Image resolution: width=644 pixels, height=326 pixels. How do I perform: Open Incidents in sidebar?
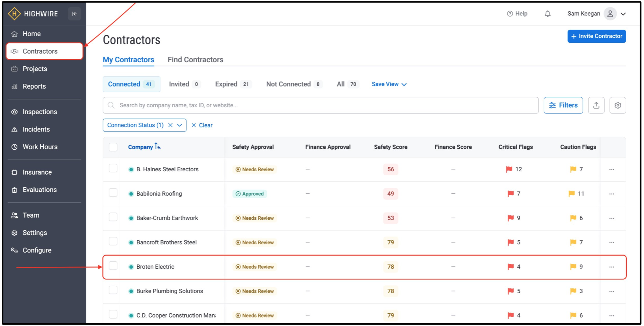36,129
